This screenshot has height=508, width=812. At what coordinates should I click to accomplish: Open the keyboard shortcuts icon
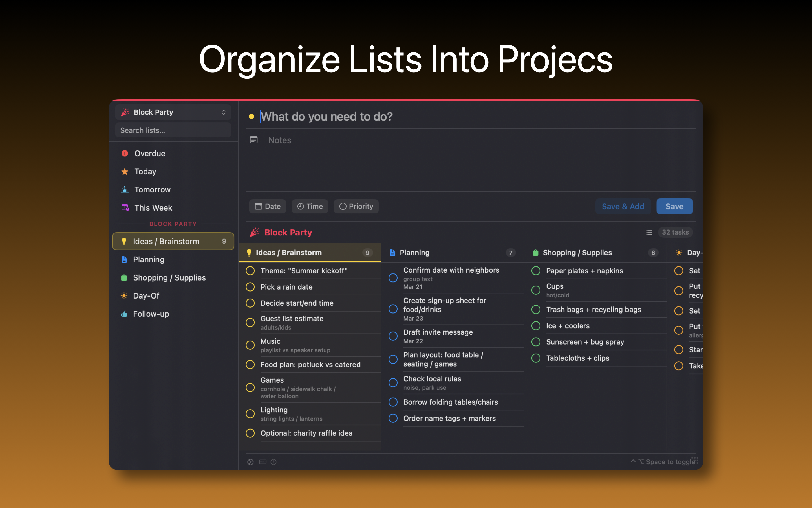coord(263,462)
